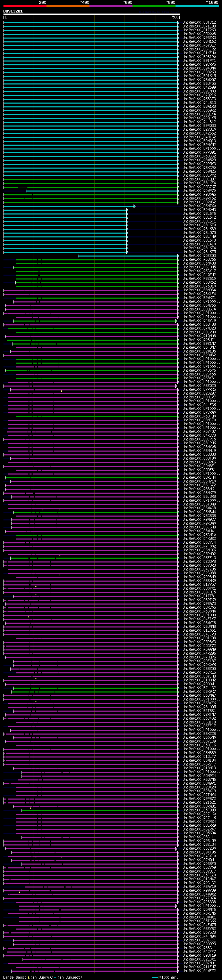Select the UniRef100_Q8W529 label

(x=199, y=160)
